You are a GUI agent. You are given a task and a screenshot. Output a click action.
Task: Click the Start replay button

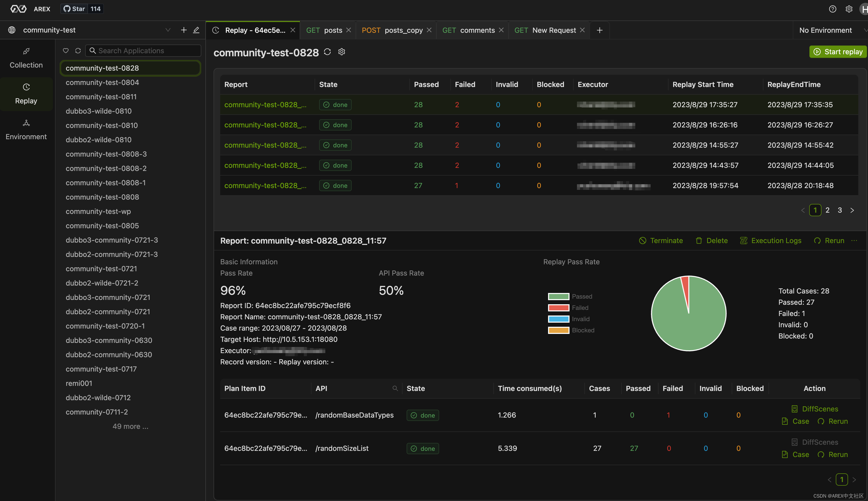[x=838, y=52]
